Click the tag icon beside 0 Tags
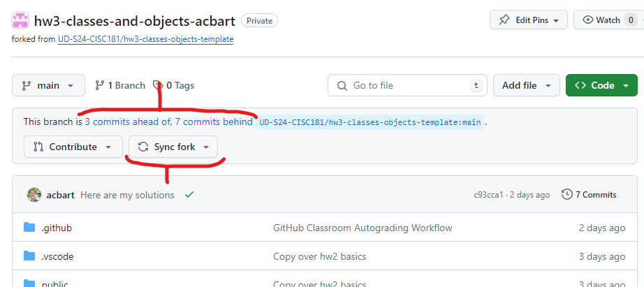Screen dimensions: 644x287 click(158, 85)
